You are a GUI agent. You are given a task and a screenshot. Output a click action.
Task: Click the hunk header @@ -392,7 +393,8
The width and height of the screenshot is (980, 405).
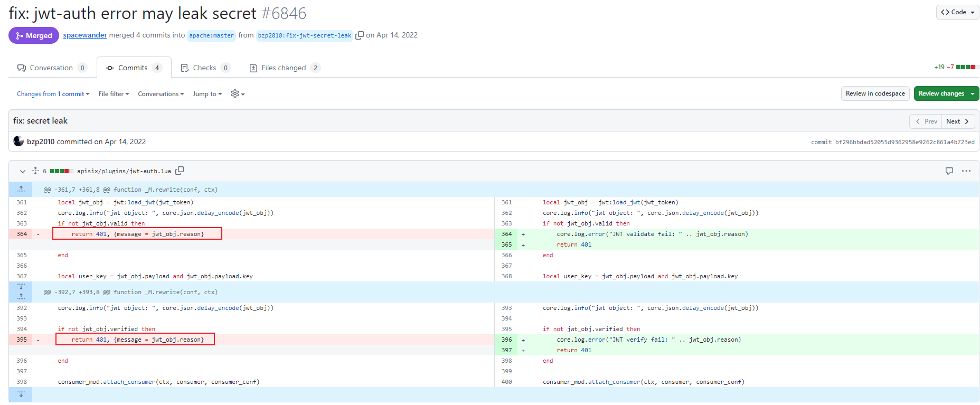(x=130, y=292)
